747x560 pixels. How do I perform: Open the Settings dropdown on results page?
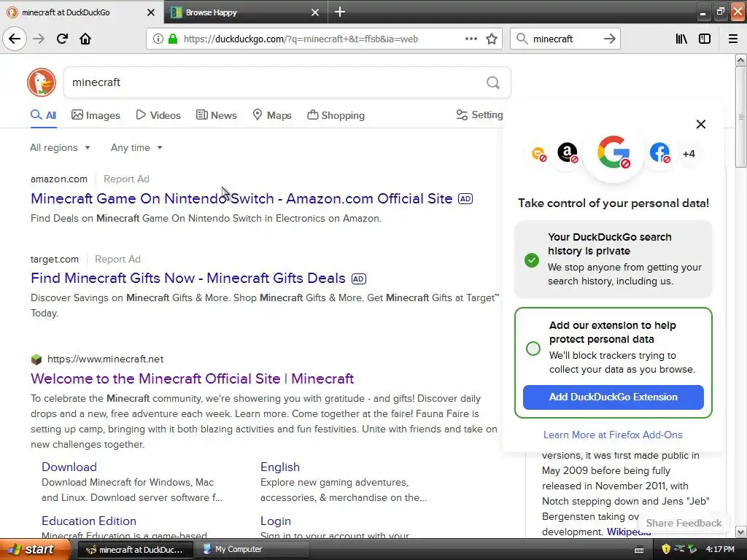click(x=479, y=114)
